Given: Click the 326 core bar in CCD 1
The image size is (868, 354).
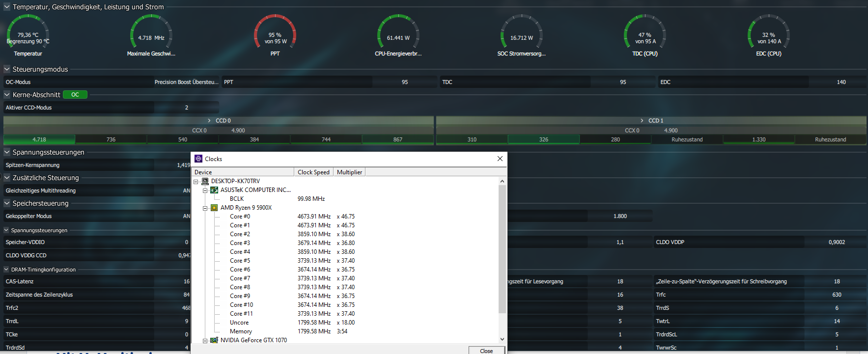Looking at the screenshot, I should (544, 139).
